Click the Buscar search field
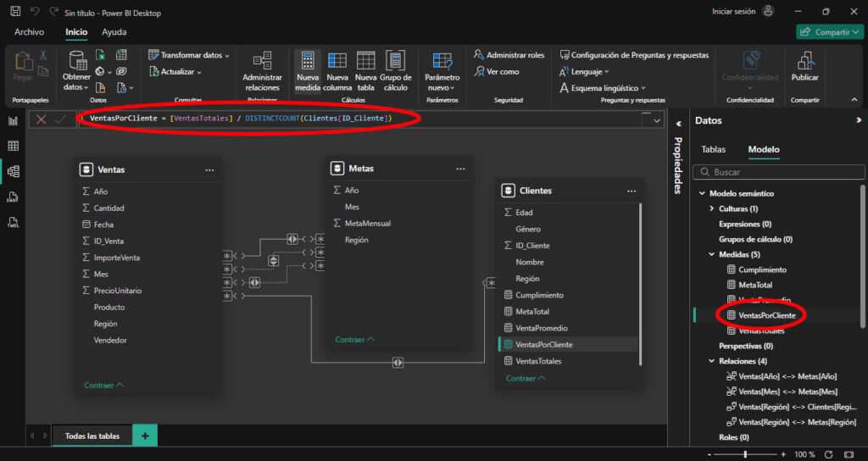This screenshot has height=461, width=868. 776,172
